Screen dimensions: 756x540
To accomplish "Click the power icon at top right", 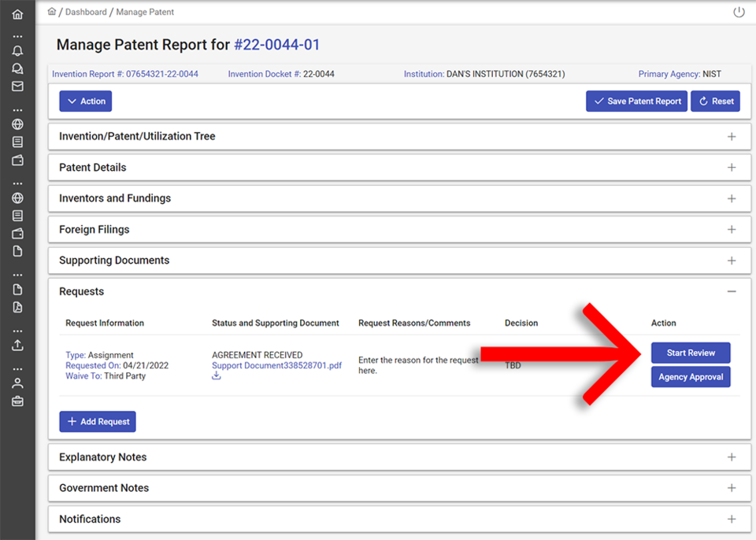I will pos(738,12).
